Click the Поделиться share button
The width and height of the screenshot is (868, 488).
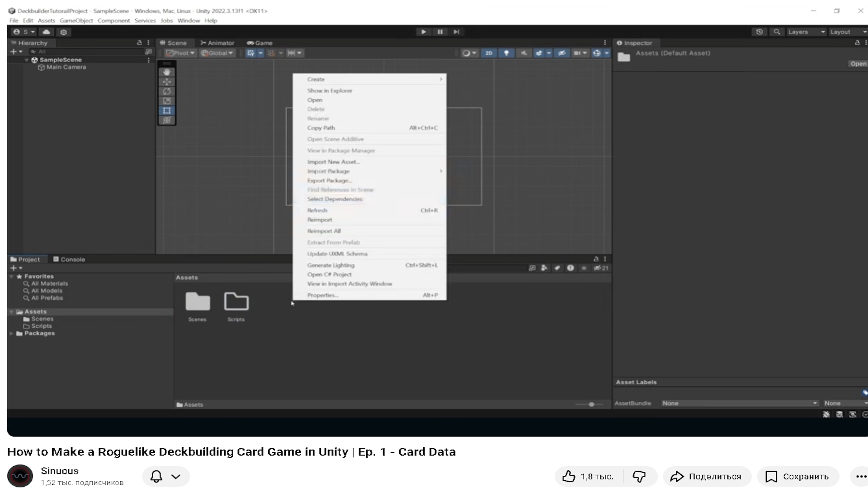pyautogui.click(x=707, y=476)
